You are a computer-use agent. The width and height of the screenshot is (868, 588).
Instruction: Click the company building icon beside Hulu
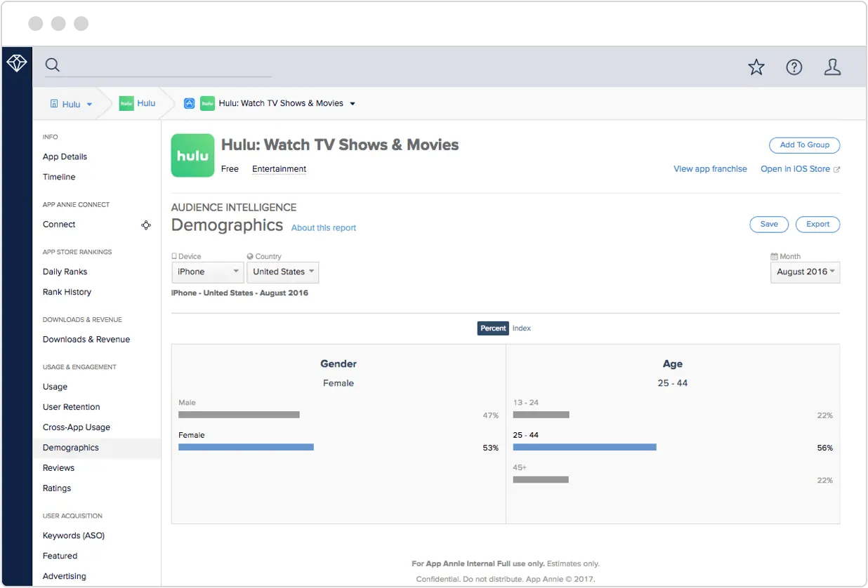coord(54,104)
